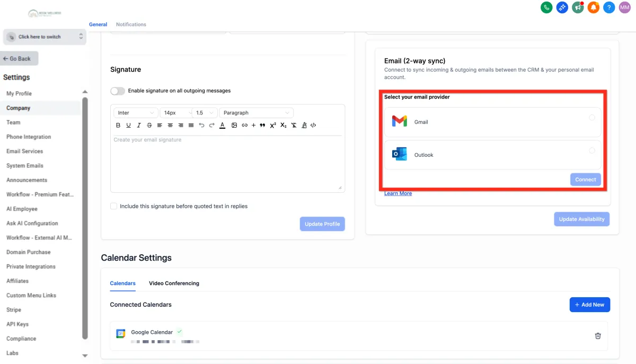Image resolution: width=636 pixels, height=364 pixels.
Task: Click the superscript formatting icon
Action: [273, 126]
